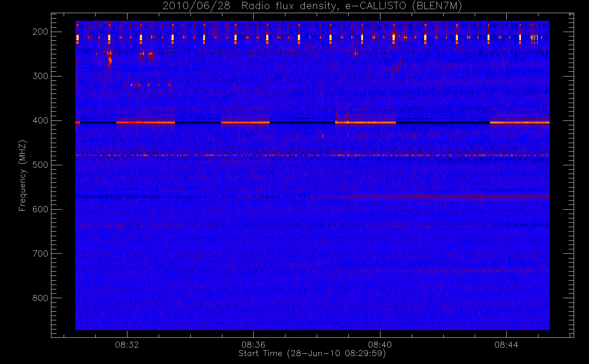Select the 500 frequency tick label
The image size is (589, 364).
[x=40, y=165]
